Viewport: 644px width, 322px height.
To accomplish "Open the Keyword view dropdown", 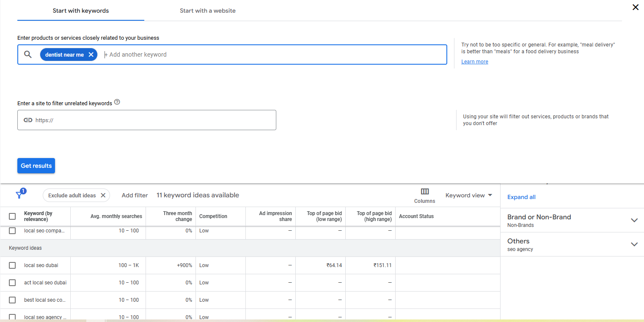I will pos(469,195).
